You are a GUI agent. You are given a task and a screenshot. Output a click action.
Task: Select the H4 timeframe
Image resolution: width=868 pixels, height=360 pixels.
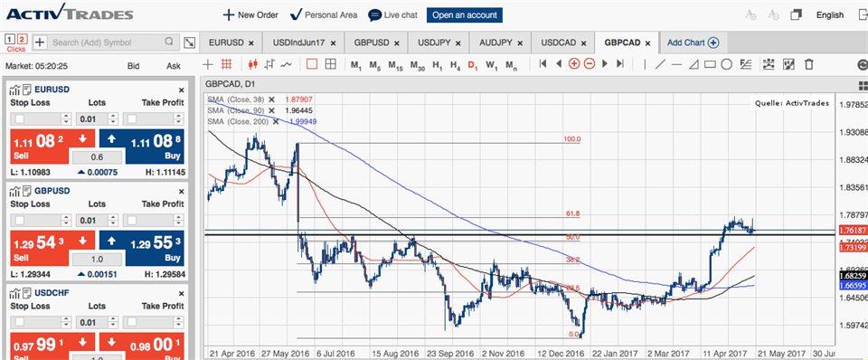click(x=456, y=65)
